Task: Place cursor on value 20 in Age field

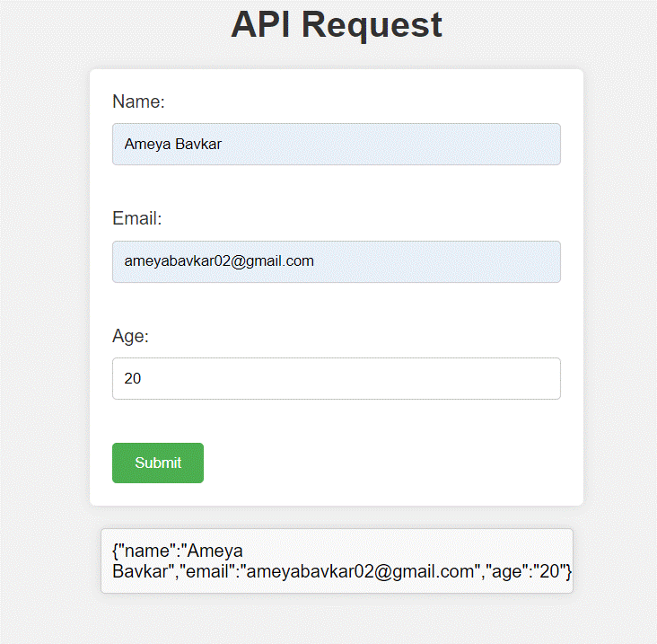Action: pos(133,379)
